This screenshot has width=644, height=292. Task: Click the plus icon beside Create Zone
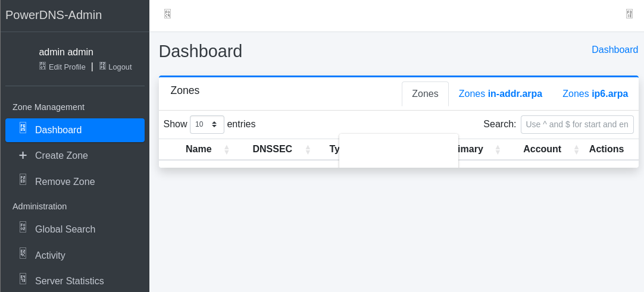(23, 155)
